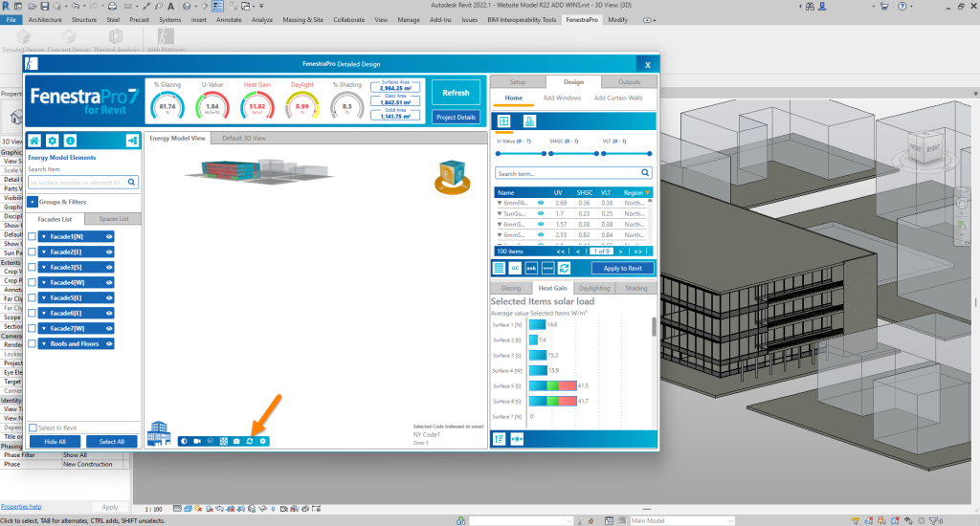The height and width of the screenshot is (526, 980).
Task: Toggle visibility eye of Facade2[E]
Action: coord(109,252)
